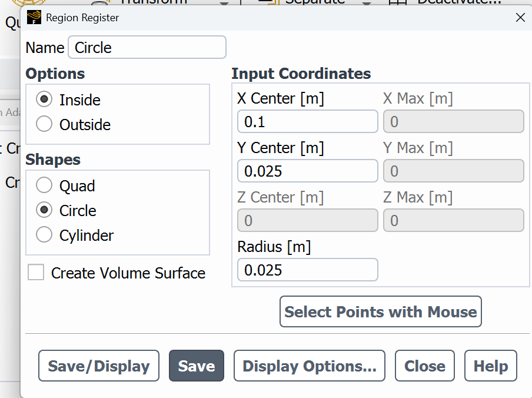
Task: Click the Y Center input field
Action: pos(307,171)
